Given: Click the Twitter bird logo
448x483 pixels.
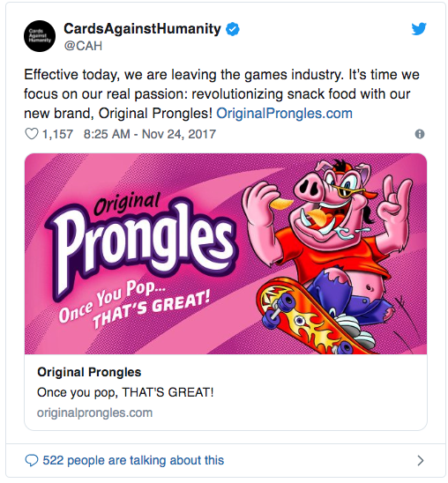Looking at the screenshot, I should click(x=419, y=29).
